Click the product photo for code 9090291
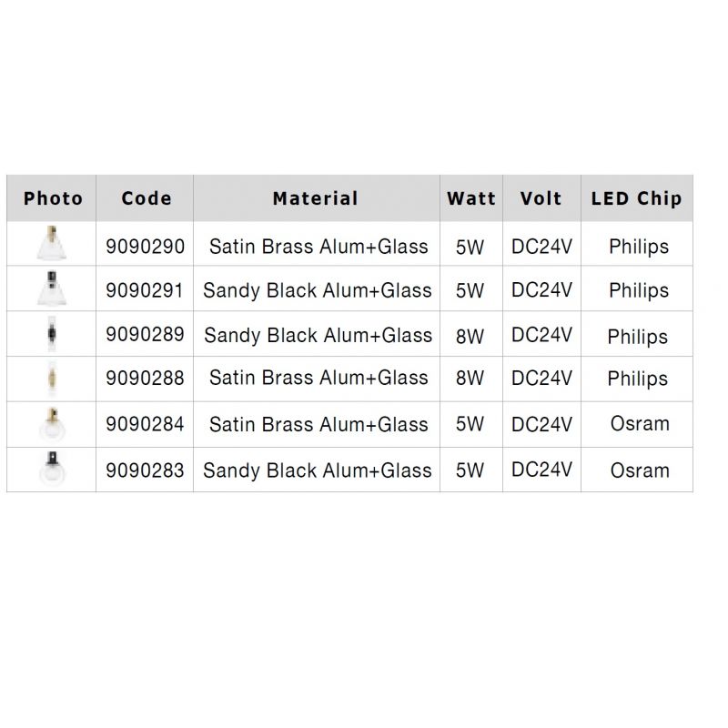 pyautogui.click(x=48, y=289)
